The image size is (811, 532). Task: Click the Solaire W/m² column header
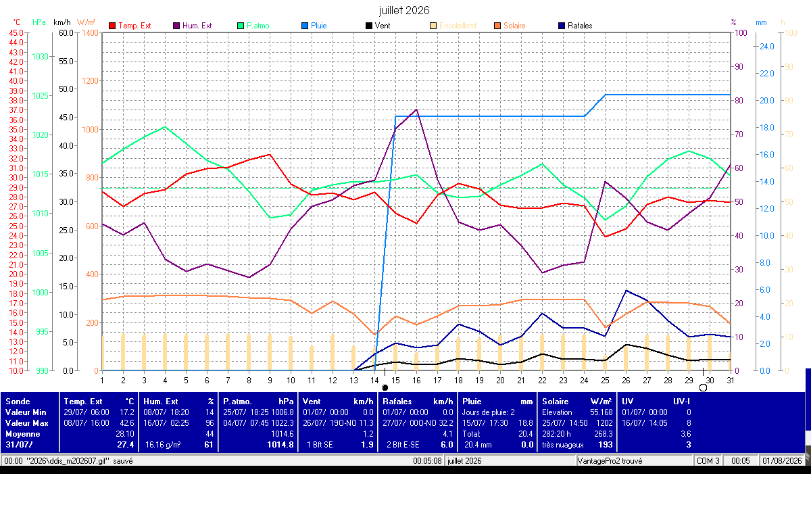577,401
